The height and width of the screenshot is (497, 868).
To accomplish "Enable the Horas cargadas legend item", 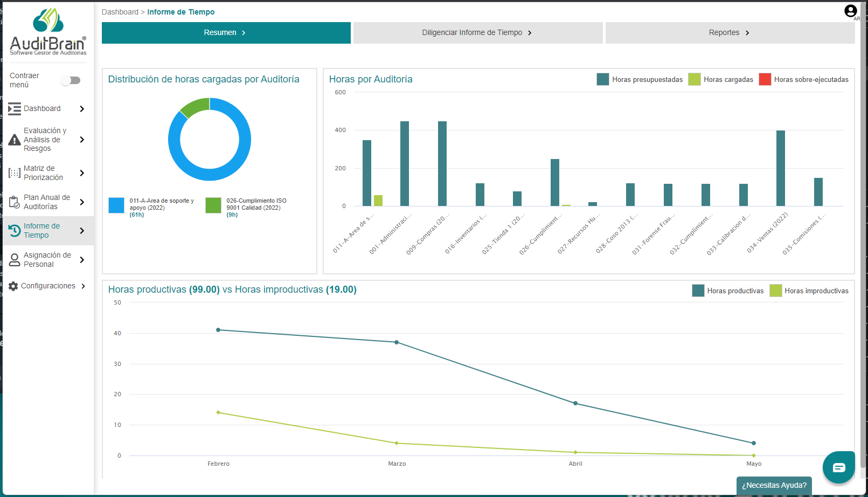I will point(721,79).
